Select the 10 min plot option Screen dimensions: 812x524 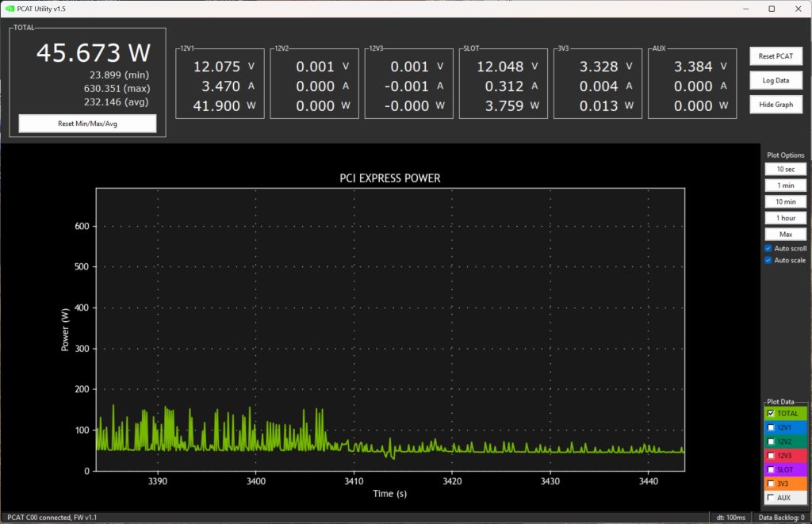pos(785,201)
